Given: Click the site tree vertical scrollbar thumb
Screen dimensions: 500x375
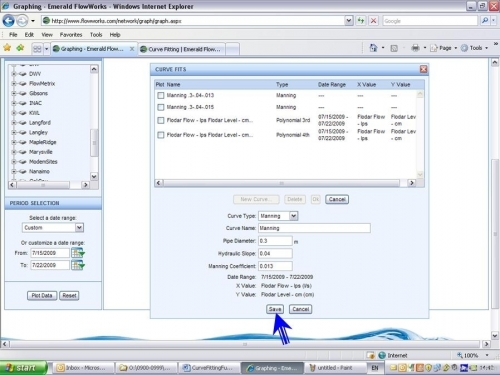Looking at the screenshot, I should point(94,143).
